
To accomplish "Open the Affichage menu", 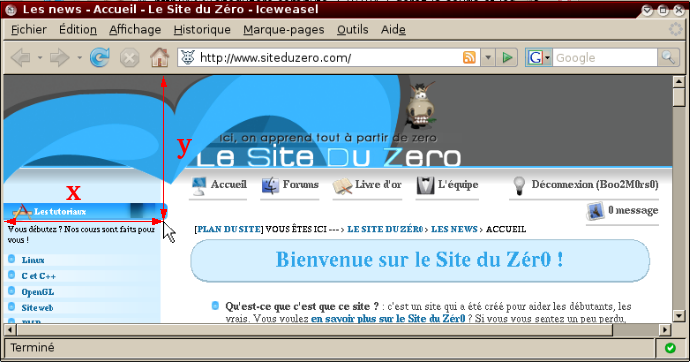I will [135, 30].
